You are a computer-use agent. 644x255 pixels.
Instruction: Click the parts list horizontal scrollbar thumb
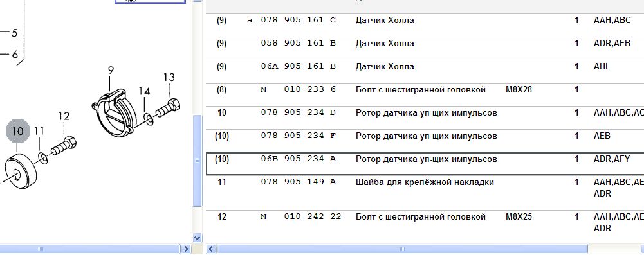(402, 249)
